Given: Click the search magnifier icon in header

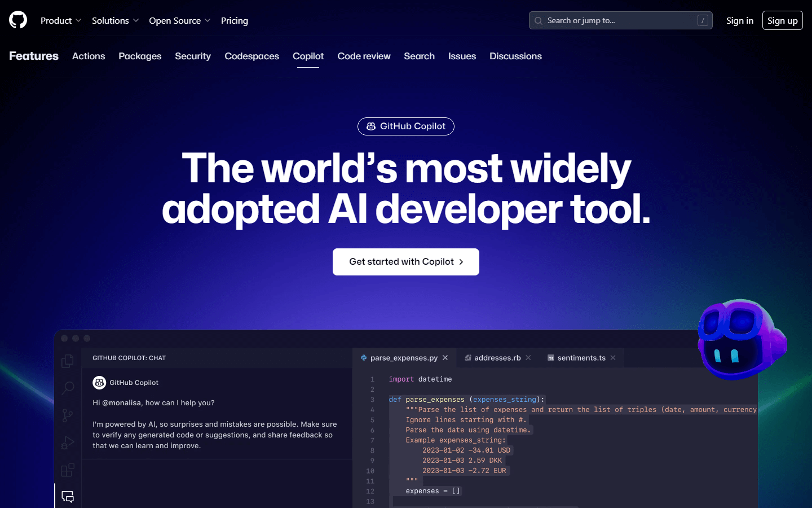Looking at the screenshot, I should point(539,21).
